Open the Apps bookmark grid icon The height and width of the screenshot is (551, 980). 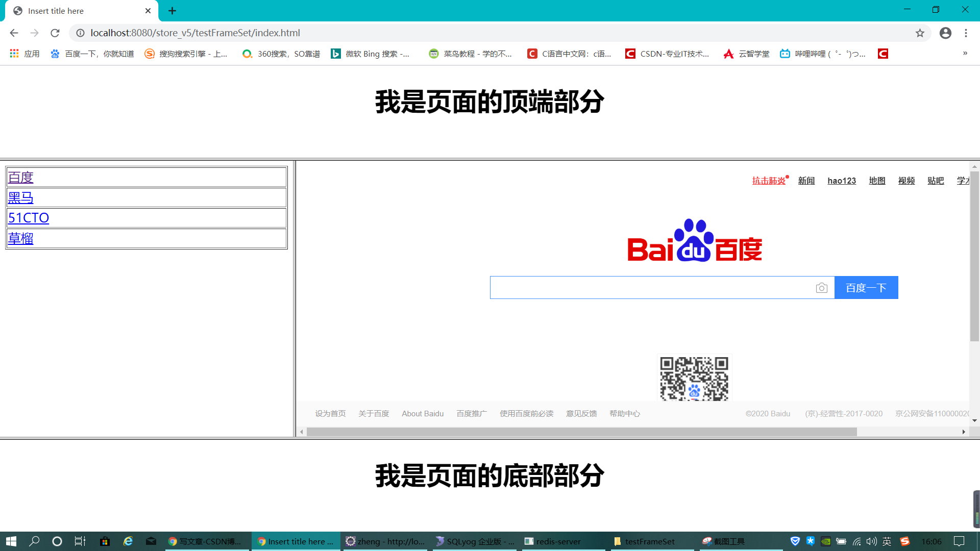(14, 54)
